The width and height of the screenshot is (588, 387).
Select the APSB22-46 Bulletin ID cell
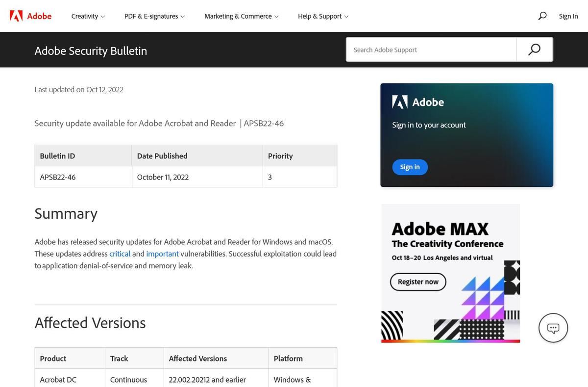point(83,177)
